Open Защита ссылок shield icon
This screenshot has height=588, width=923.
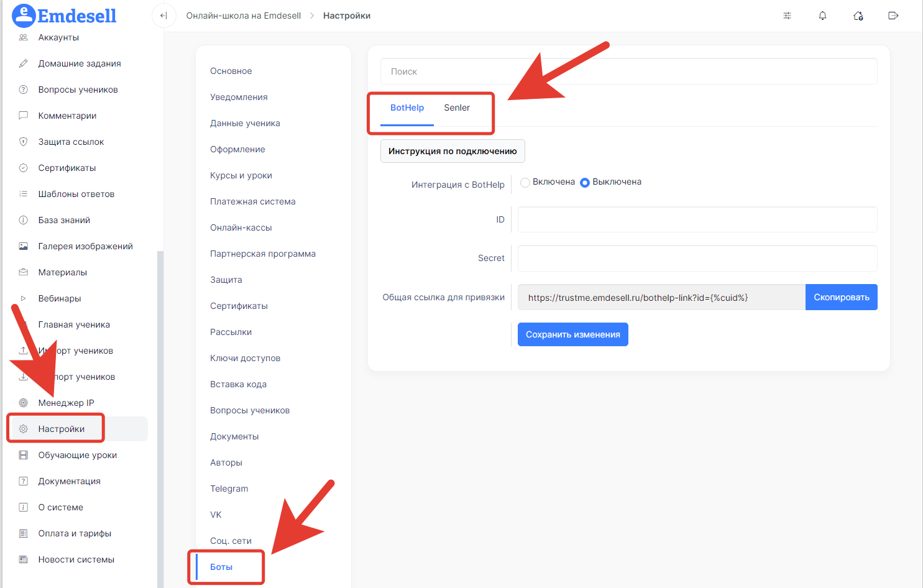24,142
